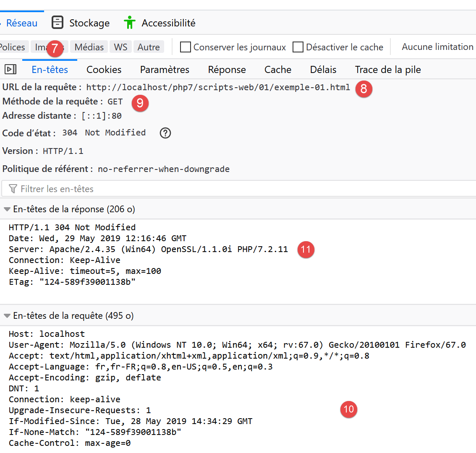Check the Désactiver le cache box
The image size is (476, 453).
pyautogui.click(x=298, y=47)
